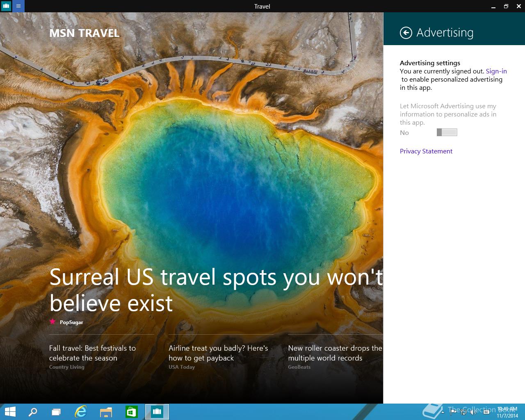Click the USA Today source label

tap(182, 367)
